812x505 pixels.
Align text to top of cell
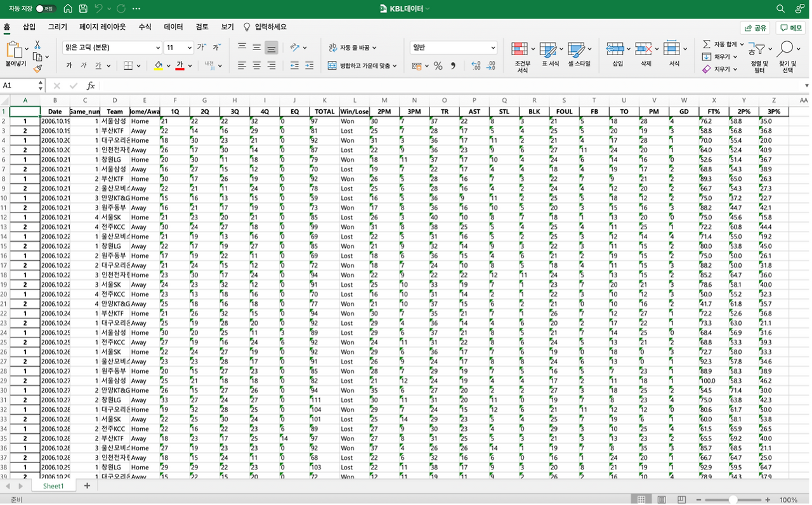(x=242, y=48)
